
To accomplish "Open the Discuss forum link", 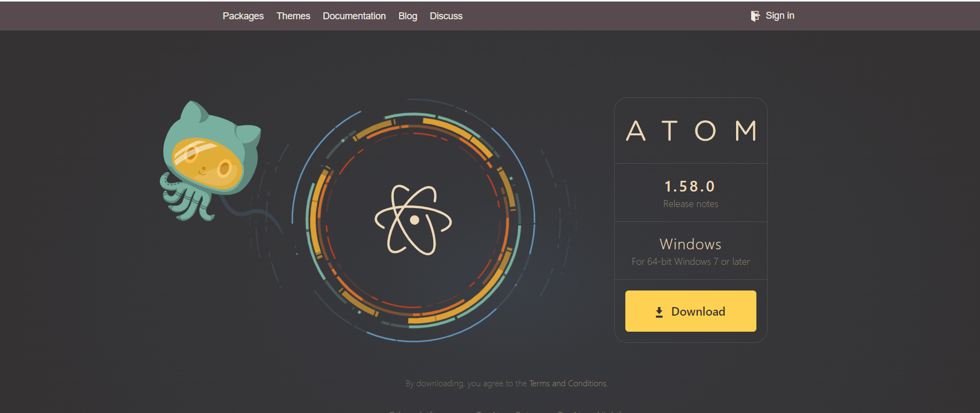I will point(446,16).
